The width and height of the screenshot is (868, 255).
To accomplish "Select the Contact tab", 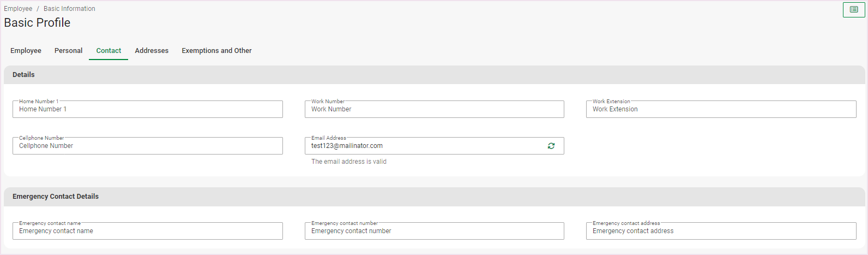I will point(108,51).
